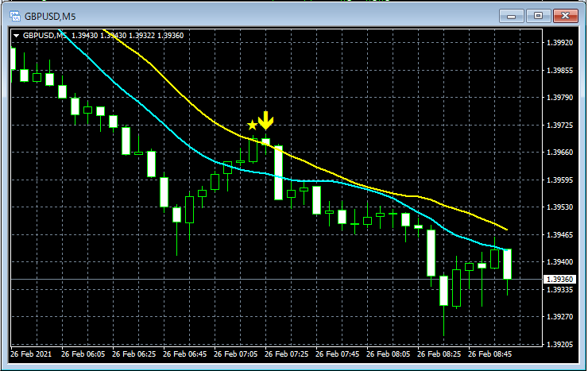Click the price scale value 1.39660
Viewport: 588px width, 371px height.
[560, 153]
